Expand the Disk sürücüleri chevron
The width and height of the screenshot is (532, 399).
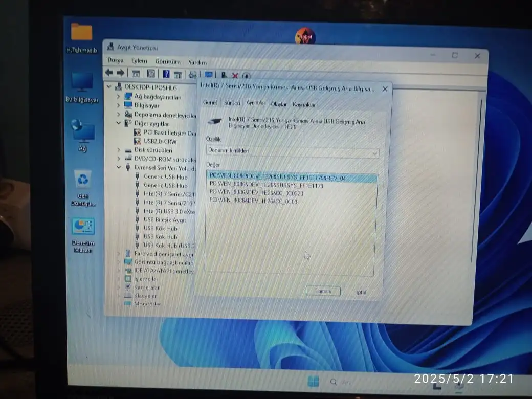[118, 149]
